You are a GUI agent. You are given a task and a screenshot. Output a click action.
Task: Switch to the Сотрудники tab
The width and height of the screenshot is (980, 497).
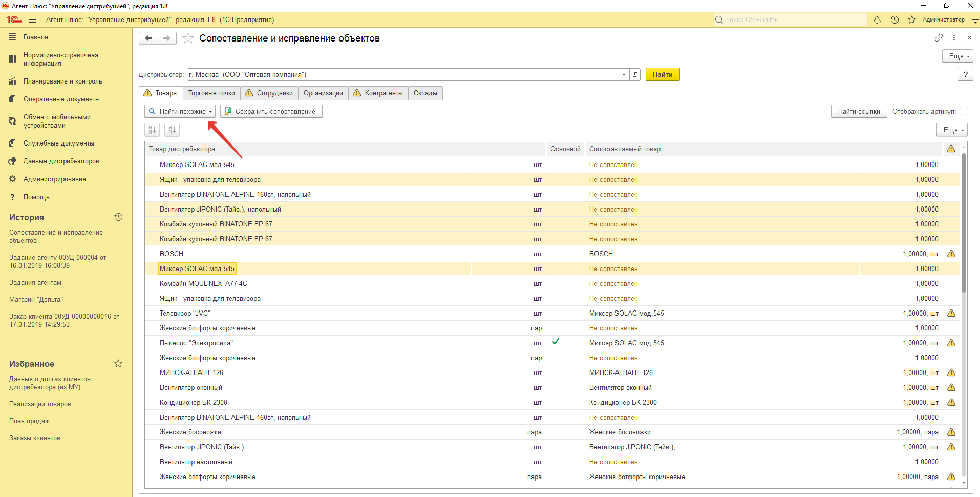coord(269,93)
